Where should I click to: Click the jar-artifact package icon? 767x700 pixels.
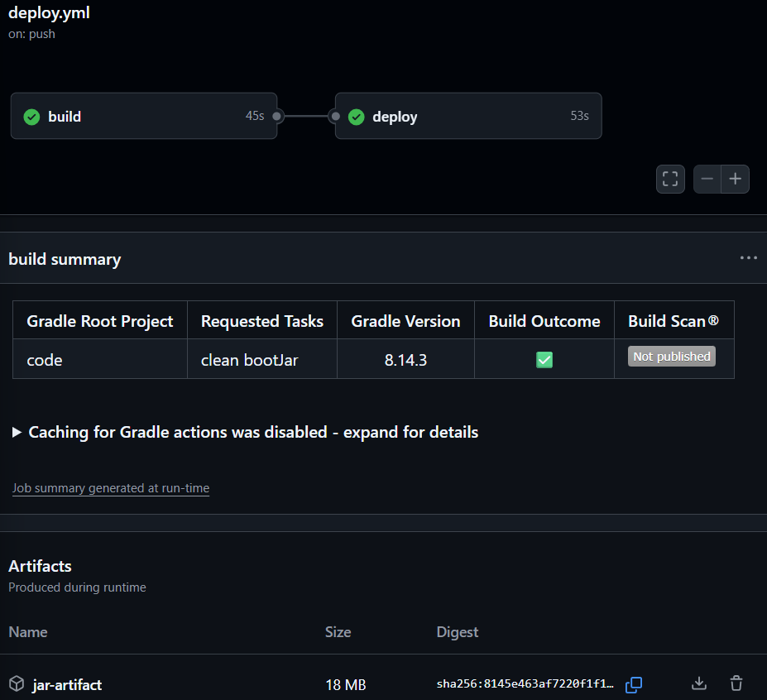(x=17, y=683)
